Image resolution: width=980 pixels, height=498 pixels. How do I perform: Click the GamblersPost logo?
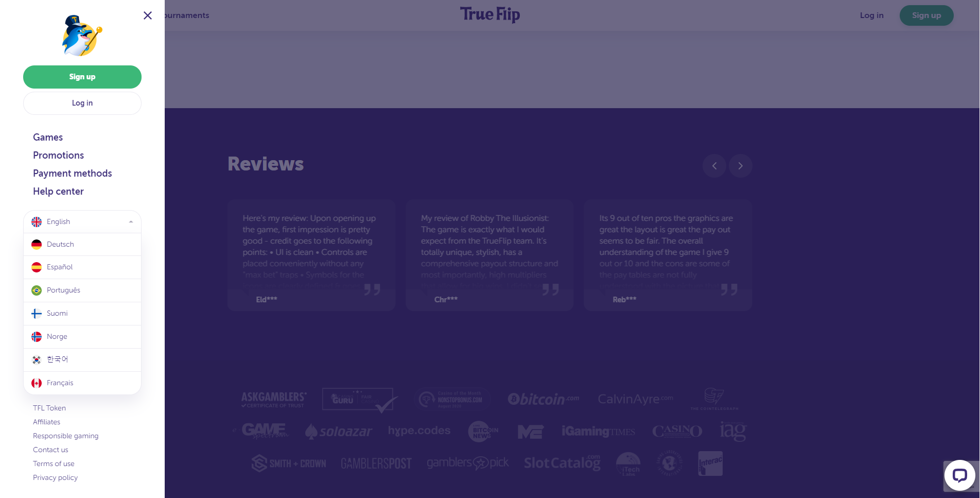tap(376, 463)
